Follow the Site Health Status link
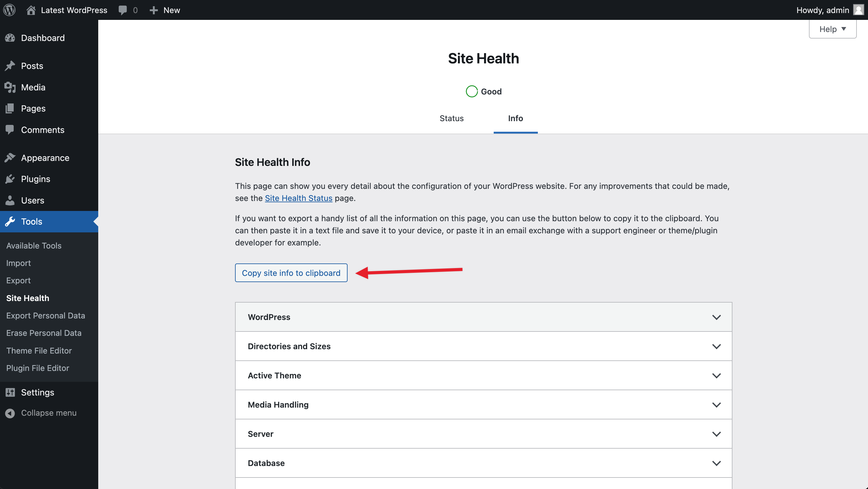 coord(298,198)
